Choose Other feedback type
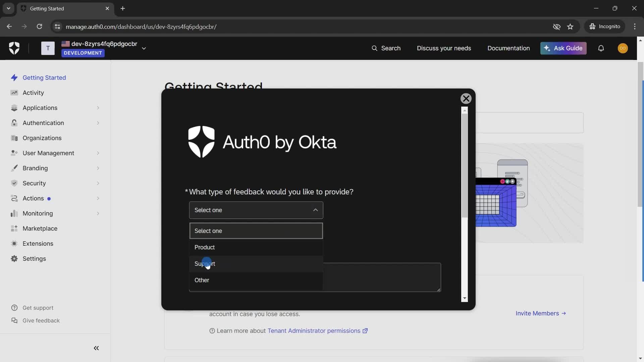The width and height of the screenshot is (644, 362). tap(256, 280)
